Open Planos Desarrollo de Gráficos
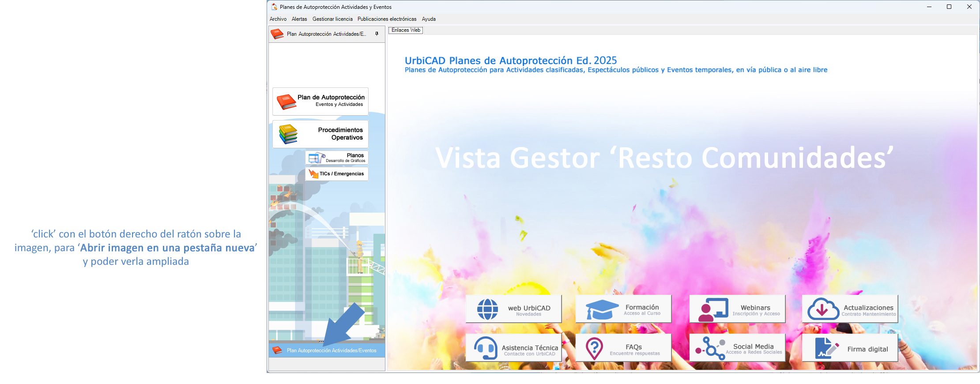 coord(337,158)
